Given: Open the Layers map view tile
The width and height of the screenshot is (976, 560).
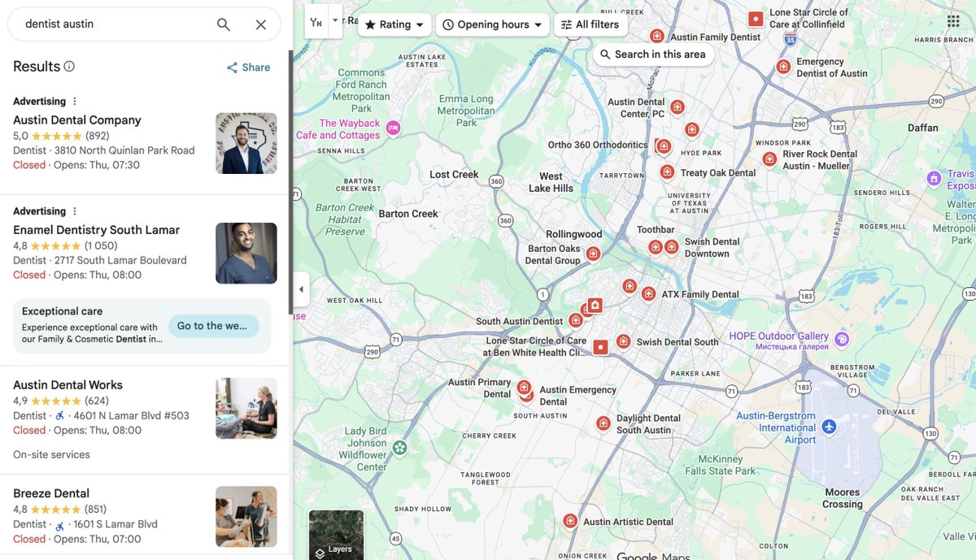Looking at the screenshot, I should coord(337,535).
